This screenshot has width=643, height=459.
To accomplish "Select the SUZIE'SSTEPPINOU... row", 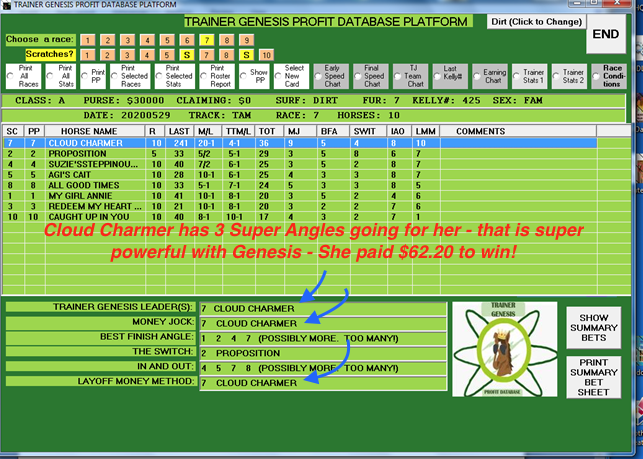I will (x=300, y=164).
